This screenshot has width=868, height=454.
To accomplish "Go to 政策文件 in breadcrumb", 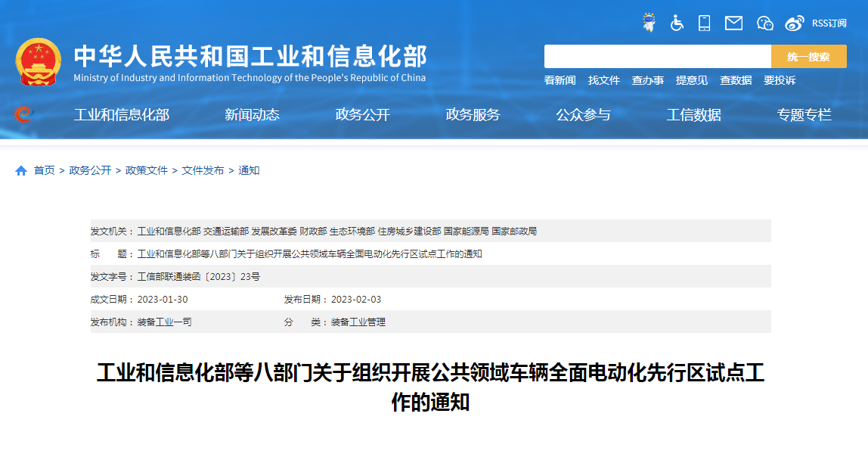I will click(147, 170).
